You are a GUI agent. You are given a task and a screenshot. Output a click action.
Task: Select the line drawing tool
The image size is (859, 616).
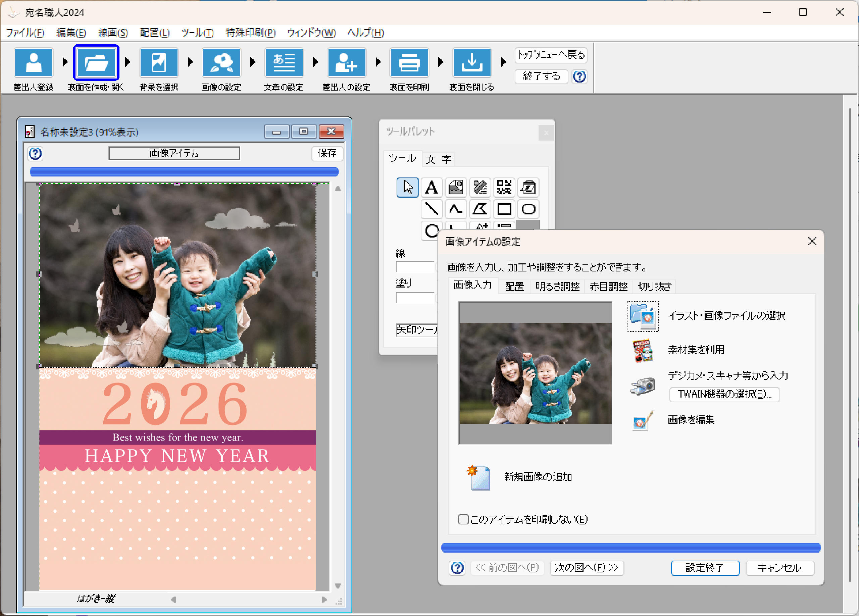[x=432, y=209]
